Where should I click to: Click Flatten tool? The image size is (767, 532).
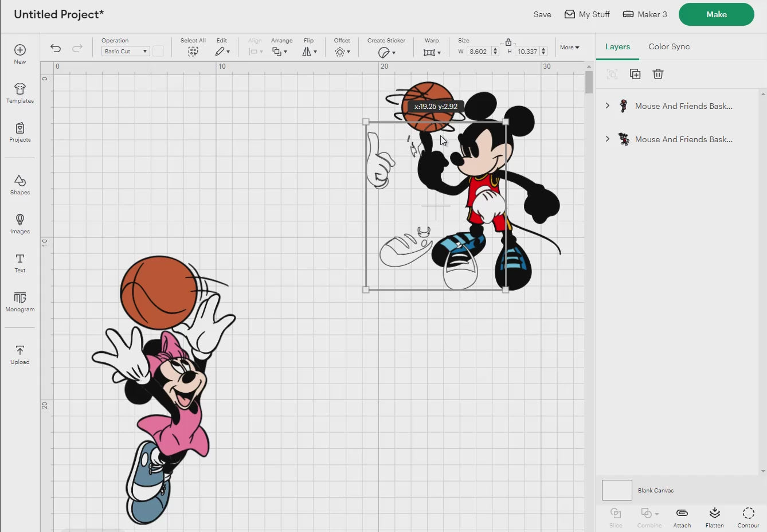[x=714, y=517]
